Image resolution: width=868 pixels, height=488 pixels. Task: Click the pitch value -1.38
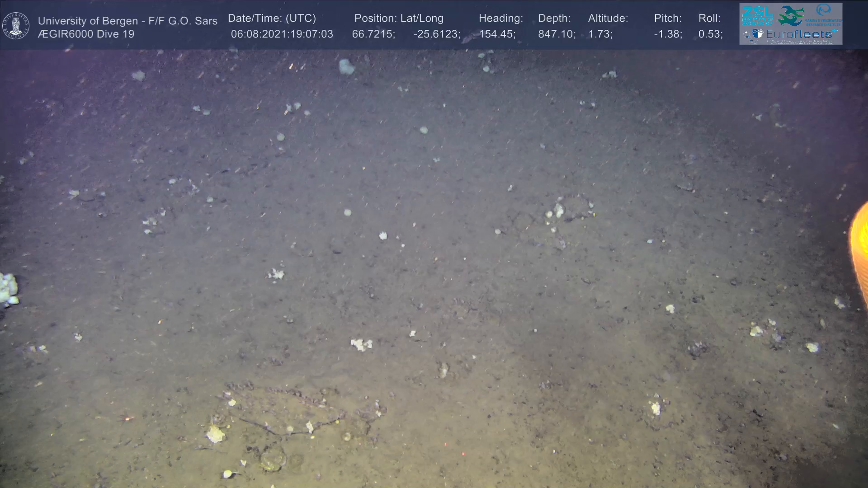(668, 34)
